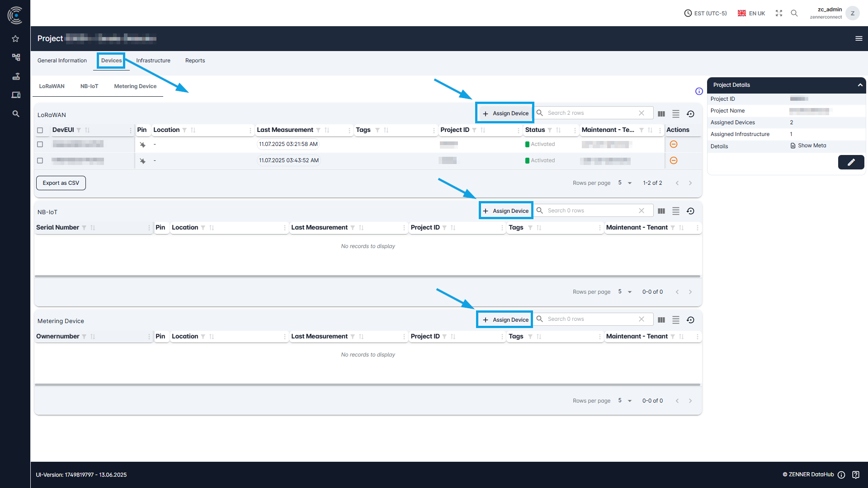
Task: Open the column chooser icon for the LoRaWAN table
Action: [661, 113]
